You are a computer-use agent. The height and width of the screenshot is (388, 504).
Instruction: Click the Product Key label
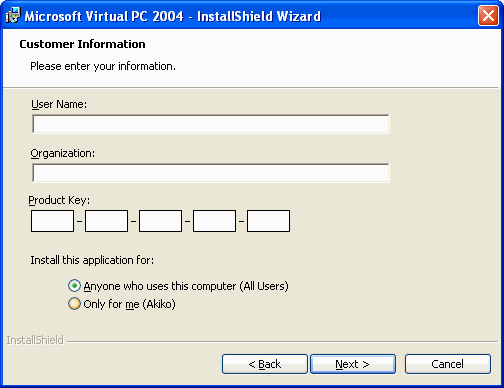point(59,200)
